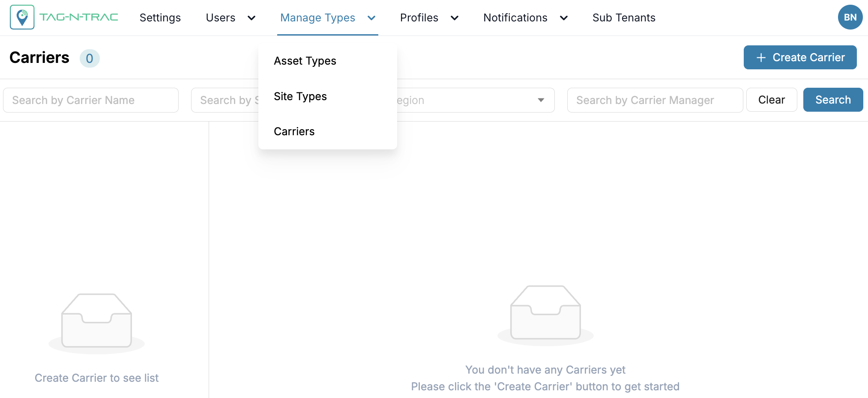Click the empty inbox icon in list panel
Viewport: 868px width, 398px height.
[x=97, y=323]
